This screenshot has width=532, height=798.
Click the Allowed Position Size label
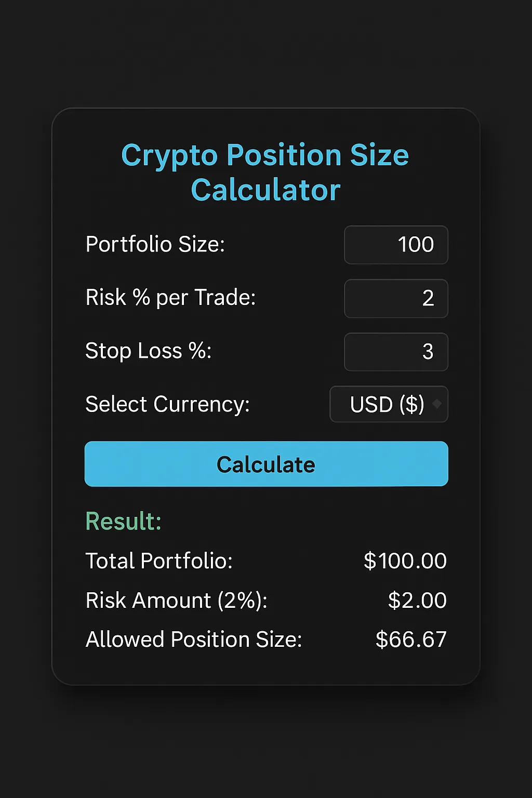(193, 640)
